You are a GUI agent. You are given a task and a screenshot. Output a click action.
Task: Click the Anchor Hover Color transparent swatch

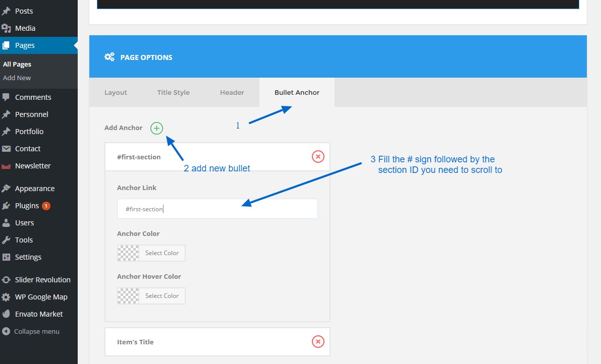[128, 296]
